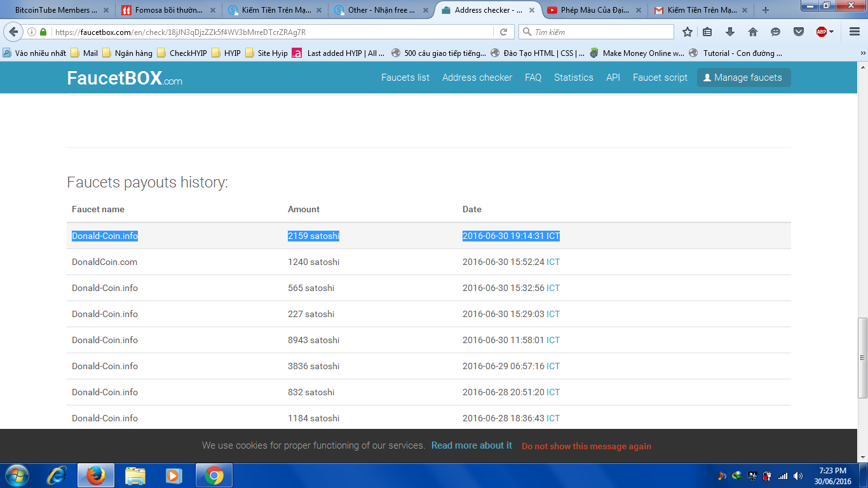Image resolution: width=868 pixels, height=488 pixels.
Task: Click the FaucetBOX.com logo
Action: click(x=125, y=78)
